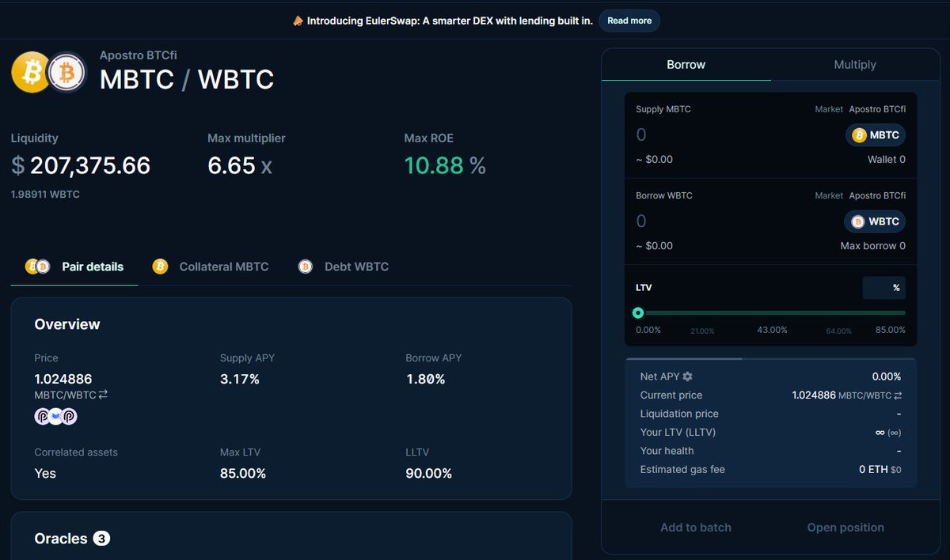This screenshot has width=950, height=560.
Task: Click Max borrow 0 under Borrow
Action: coord(873,246)
